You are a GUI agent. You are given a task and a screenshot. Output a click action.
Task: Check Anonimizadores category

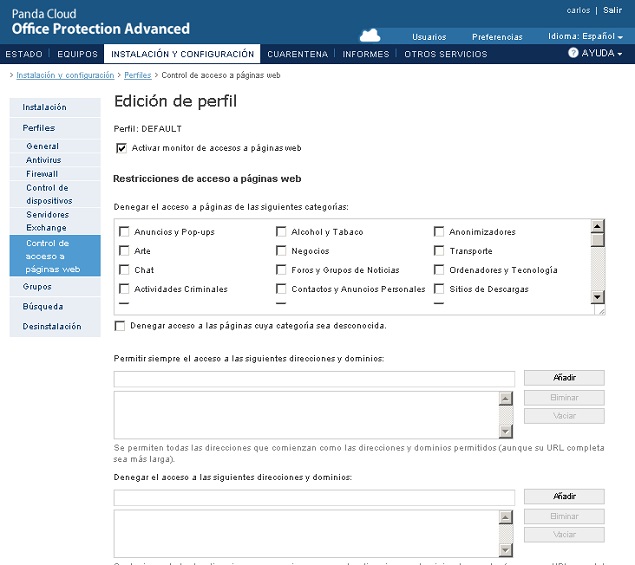click(x=439, y=232)
